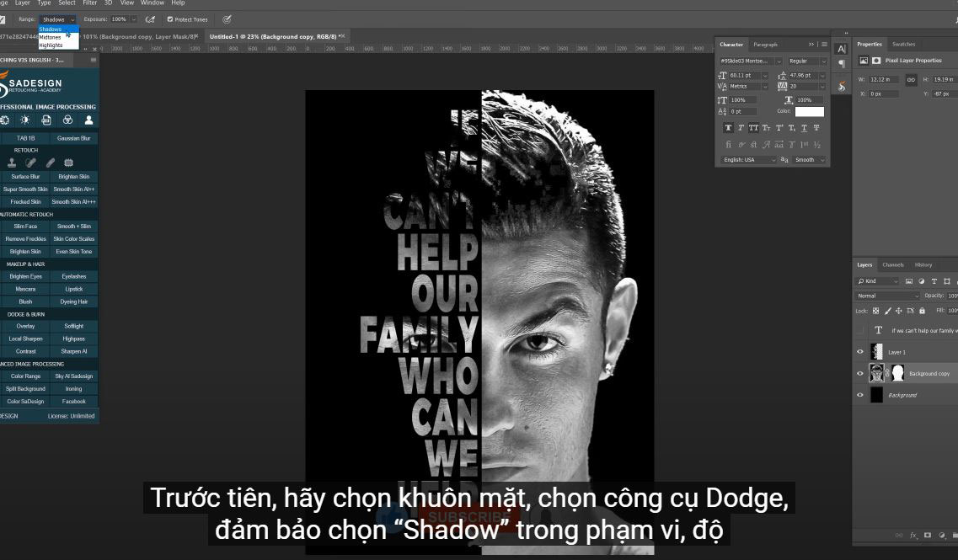Screen dimensions: 958x560
Task: Open the font style Regular dropdown
Action: 807,61
